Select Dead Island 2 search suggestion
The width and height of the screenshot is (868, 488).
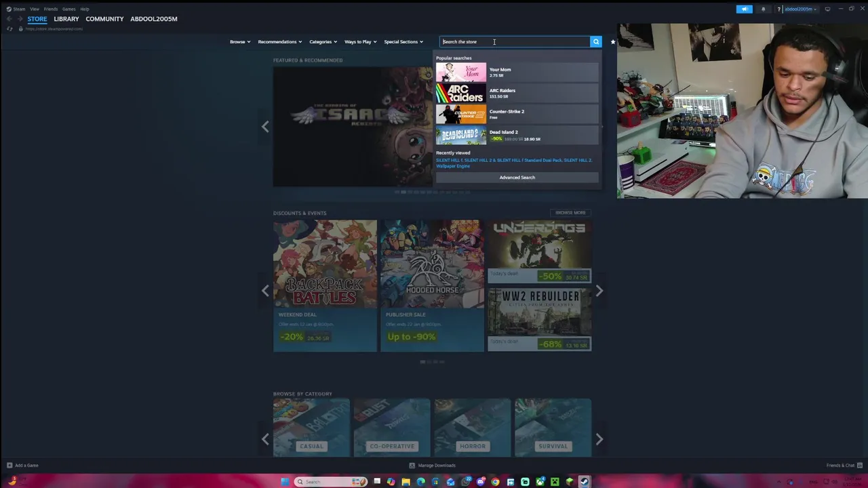click(x=517, y=135)
